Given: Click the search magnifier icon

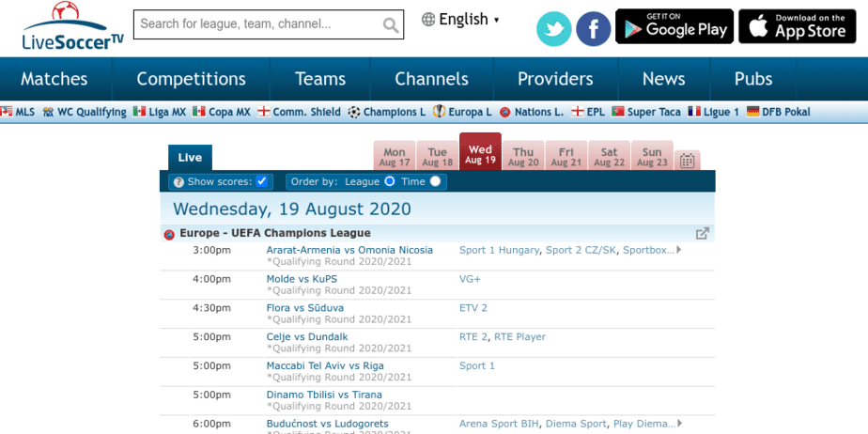Looking at the screenshot, I should pyautogui.click(x=391, y=25).
